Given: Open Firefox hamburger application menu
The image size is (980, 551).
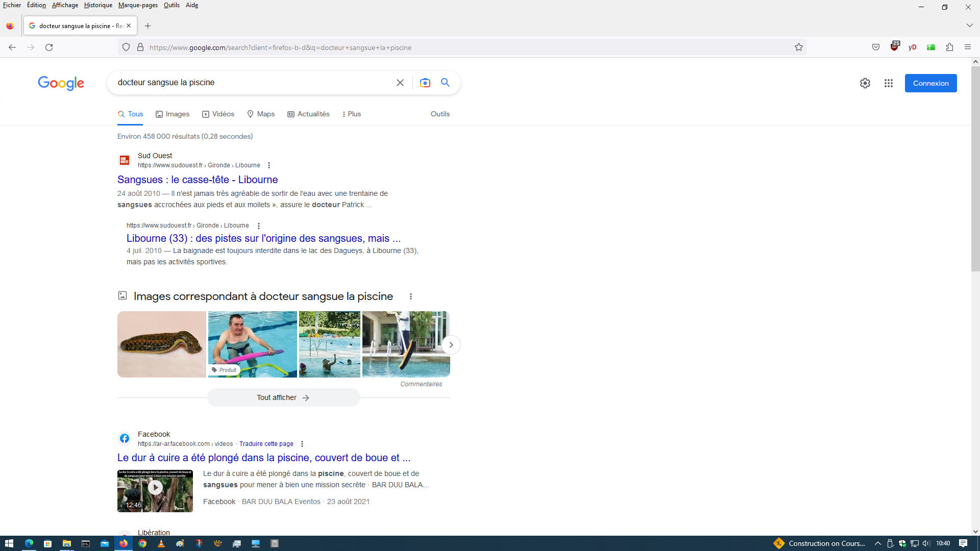Looking at the screenshot, I should click(x=968, y=47).
